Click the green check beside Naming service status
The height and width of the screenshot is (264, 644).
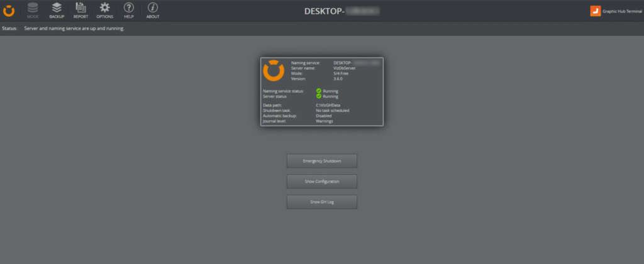[319, 91]
